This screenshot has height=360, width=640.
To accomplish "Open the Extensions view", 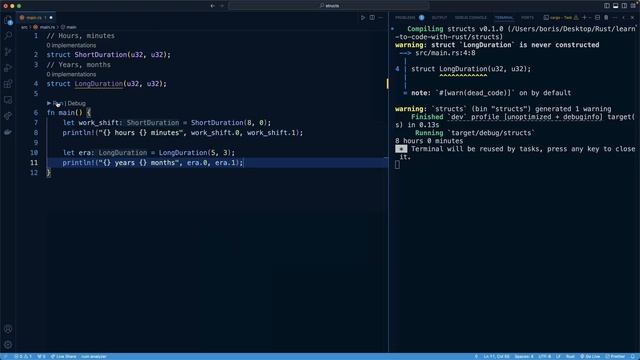I will [x=8, y=84].
